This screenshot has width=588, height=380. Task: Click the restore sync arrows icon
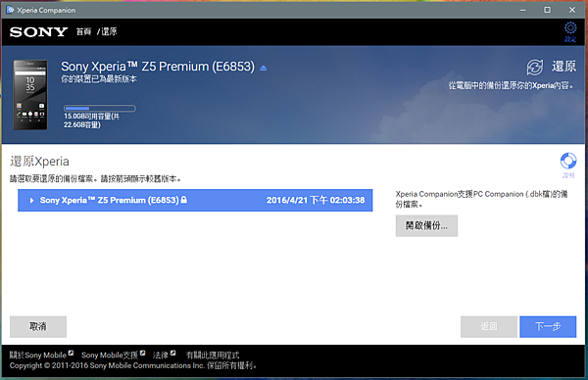point(535,68)
